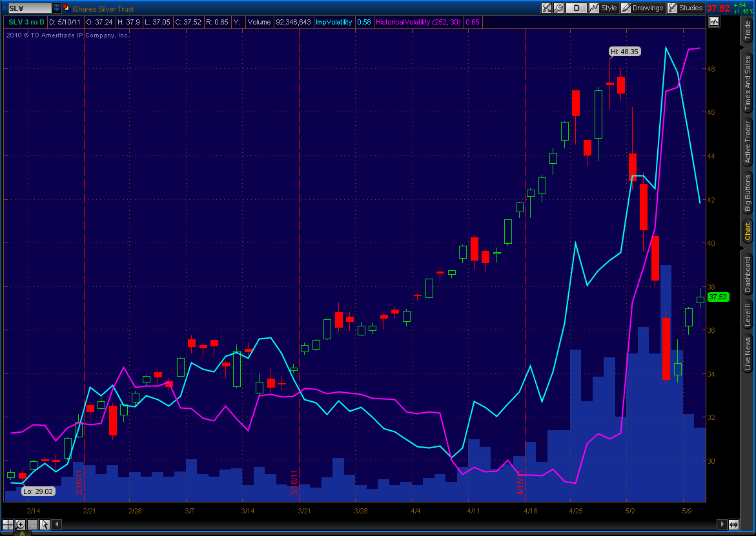756x536 pixels.
Task: Click the red 37.52 quote at top
Action: click(718, 8)
